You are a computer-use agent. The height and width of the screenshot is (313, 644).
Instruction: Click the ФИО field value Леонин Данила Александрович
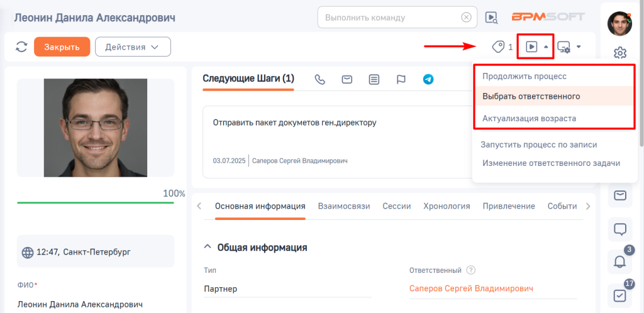tap(80, 304)
